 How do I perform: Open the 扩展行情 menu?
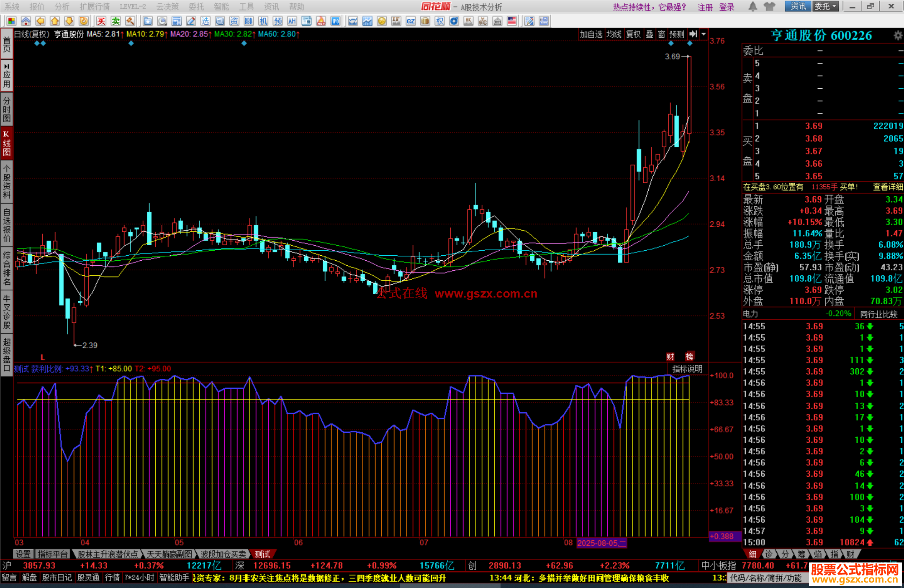[x=95, y=7]
